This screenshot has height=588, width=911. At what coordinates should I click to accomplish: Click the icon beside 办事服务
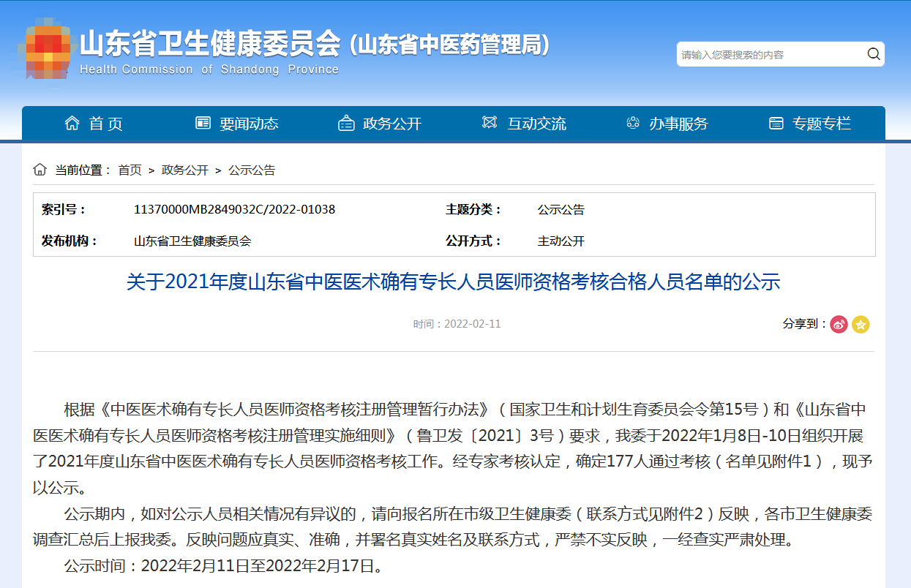[633, 123]
